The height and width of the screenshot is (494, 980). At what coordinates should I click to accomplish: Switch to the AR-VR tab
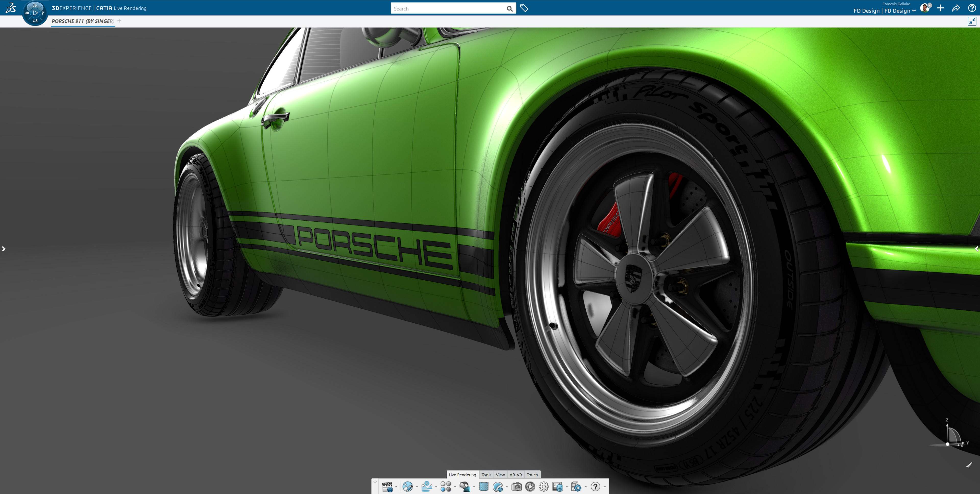[516, 475]
